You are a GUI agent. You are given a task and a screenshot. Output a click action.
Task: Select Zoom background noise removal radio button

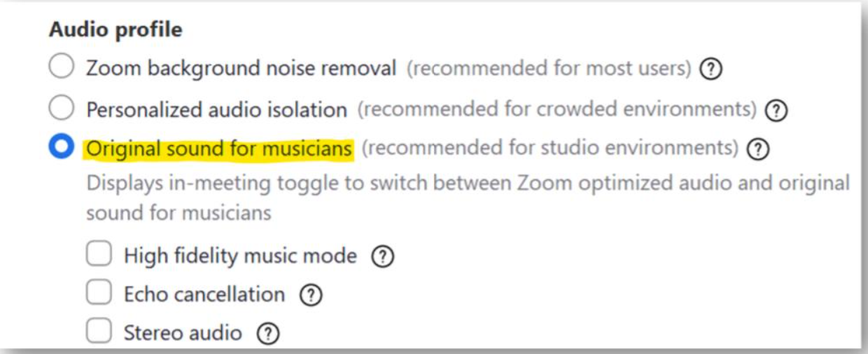(x=62, y=68)
